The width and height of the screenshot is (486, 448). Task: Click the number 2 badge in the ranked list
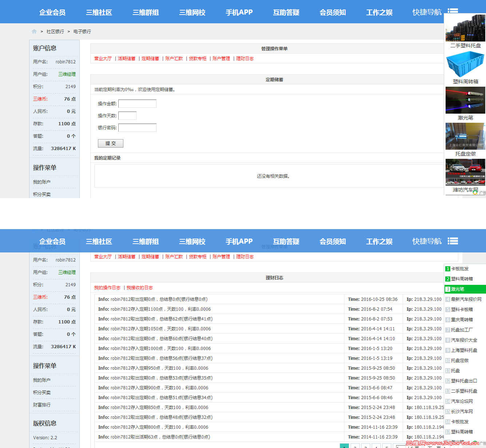(x=448, y=279)
